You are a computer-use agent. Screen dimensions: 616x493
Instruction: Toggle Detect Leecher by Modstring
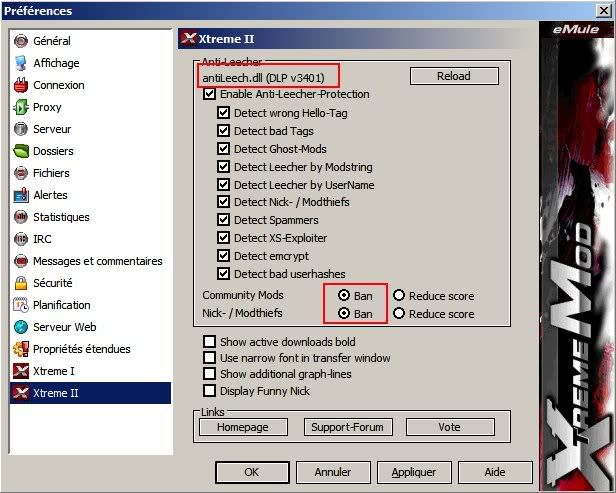[x=224, y=167]
